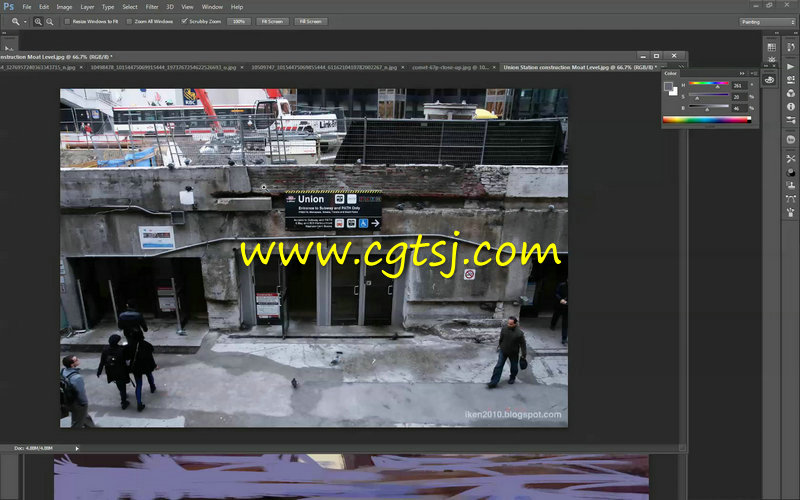Open the Swatches grid panel icon

coord(771,47)
